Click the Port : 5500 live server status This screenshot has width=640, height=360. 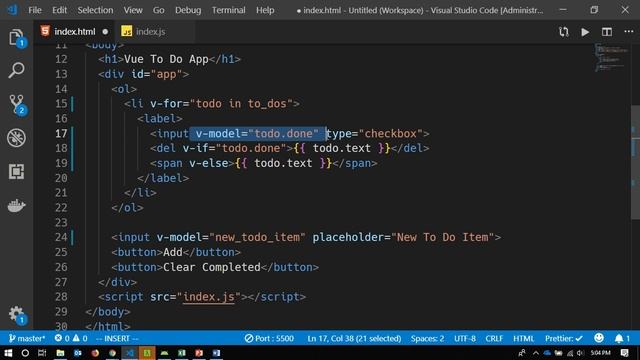[x=269, y=338]
